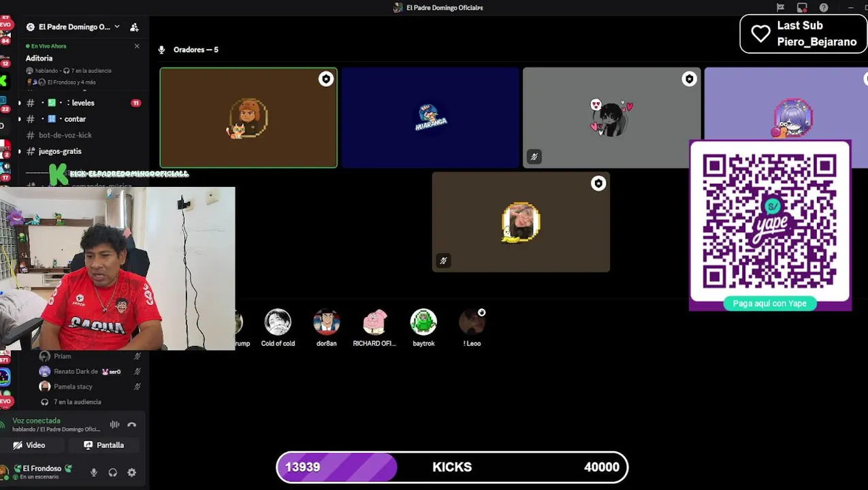Open the El Padre Domingo server dropdown
868x490 pixels.
point(74,27)
